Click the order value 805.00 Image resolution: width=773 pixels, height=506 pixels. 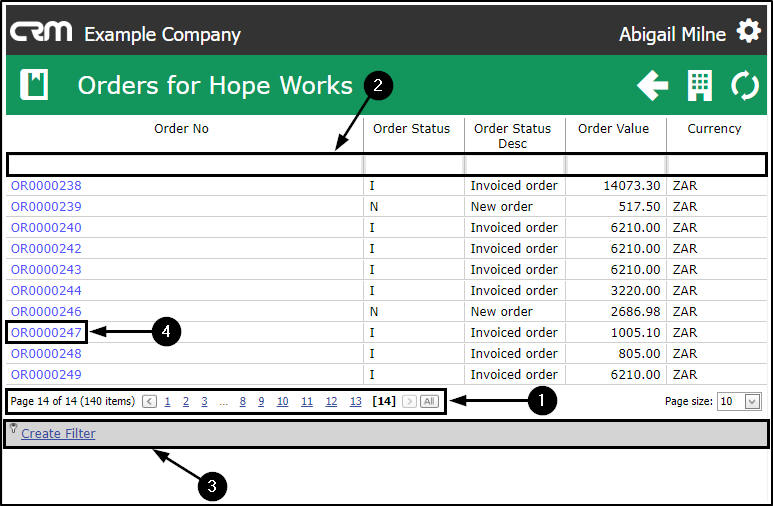point(639,354)
